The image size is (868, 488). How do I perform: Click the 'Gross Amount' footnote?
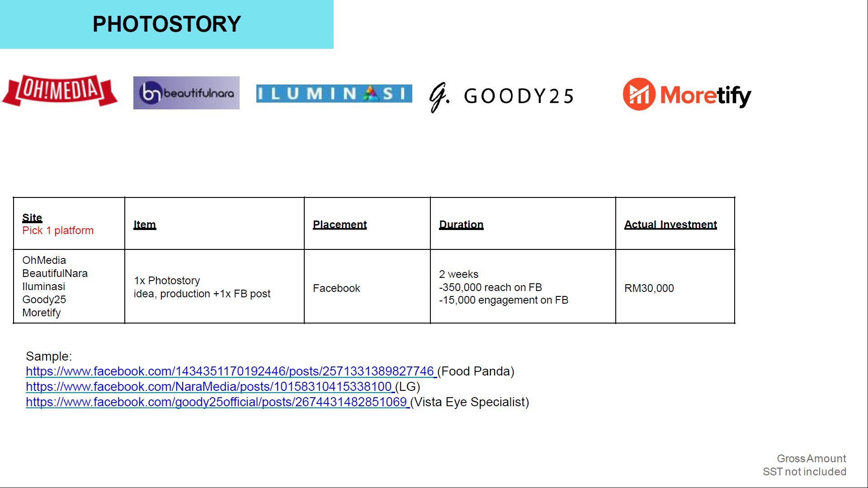811,459
